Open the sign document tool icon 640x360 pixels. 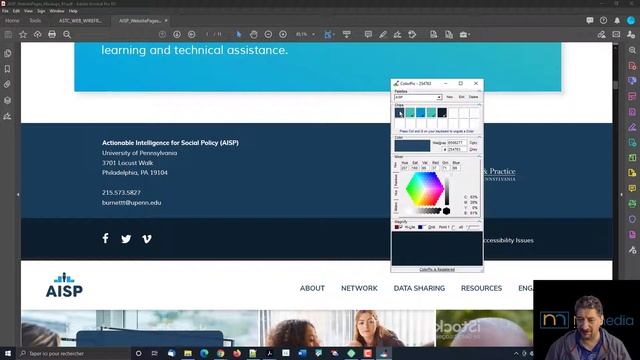(x=398, y=35)
